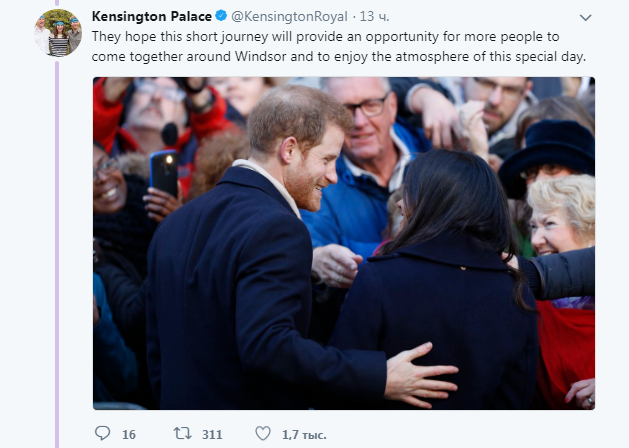Open the Kensington Palace account name
The image size is (629, 448).
coord(150,16)
